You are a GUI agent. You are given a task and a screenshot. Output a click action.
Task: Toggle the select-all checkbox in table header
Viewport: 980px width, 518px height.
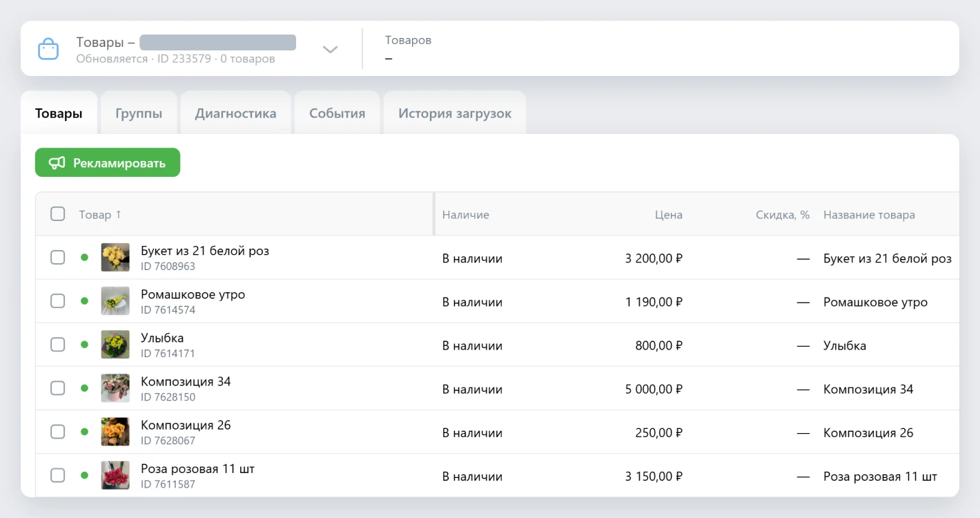pos(58,214)
